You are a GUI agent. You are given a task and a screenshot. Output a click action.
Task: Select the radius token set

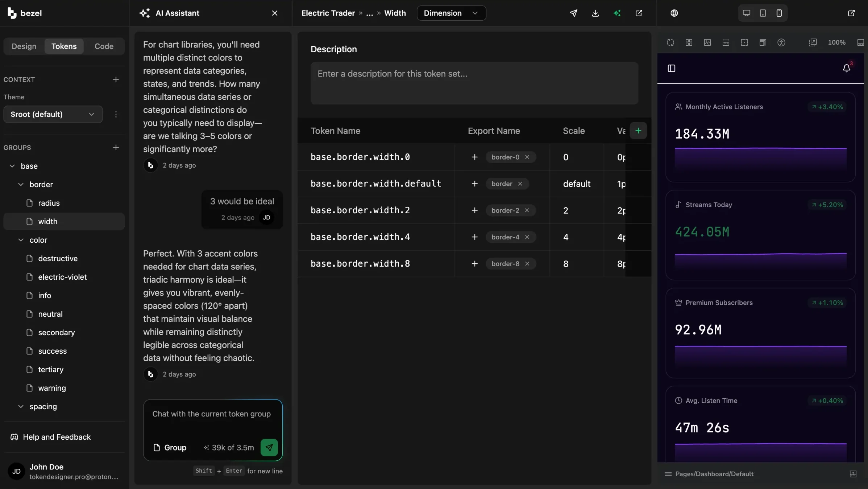click(x=64, y=203)
